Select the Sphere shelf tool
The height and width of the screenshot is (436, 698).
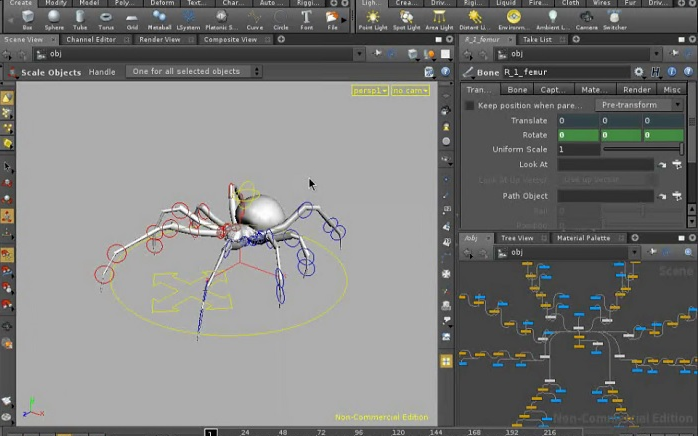pos(53,18)
